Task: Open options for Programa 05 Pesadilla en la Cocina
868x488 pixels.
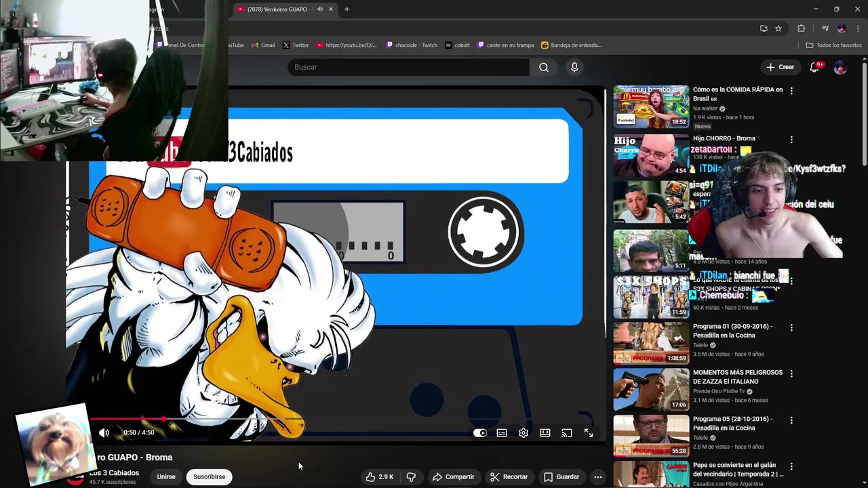Action: coord(791,420)
